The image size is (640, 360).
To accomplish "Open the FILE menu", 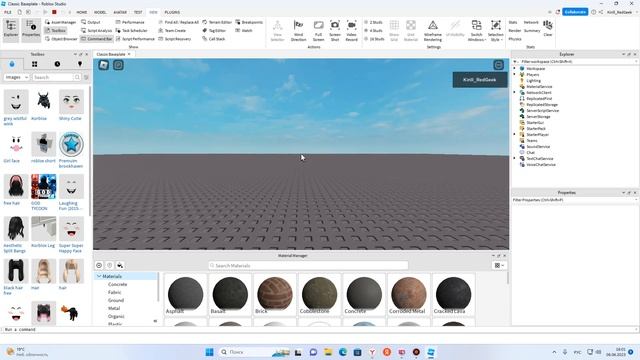I will pyautogui.click(x=8, y=12).
